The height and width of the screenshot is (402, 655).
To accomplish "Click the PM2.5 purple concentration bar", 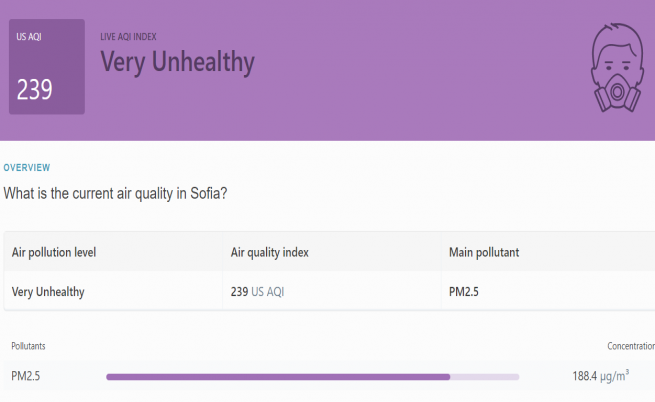I will point(278,377).
